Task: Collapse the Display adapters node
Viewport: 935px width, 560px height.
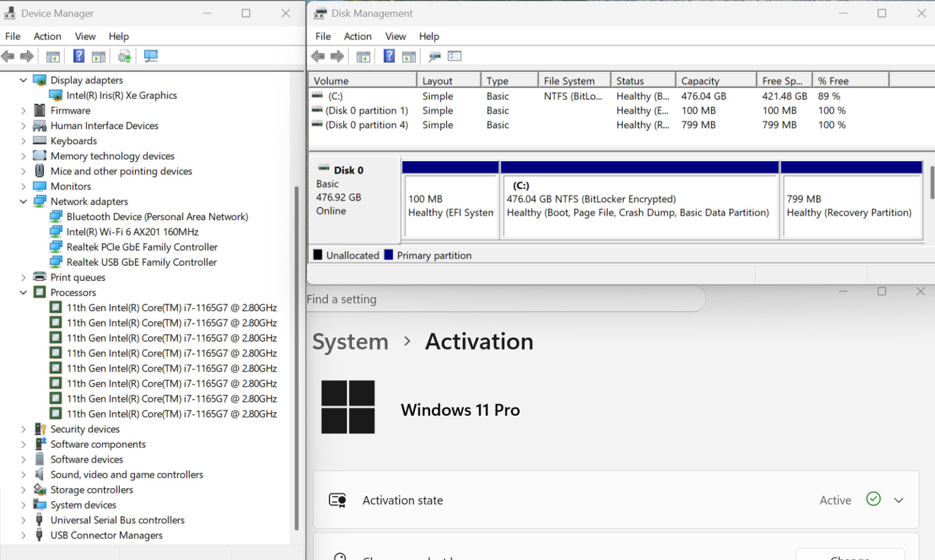Action: [23, 80]
